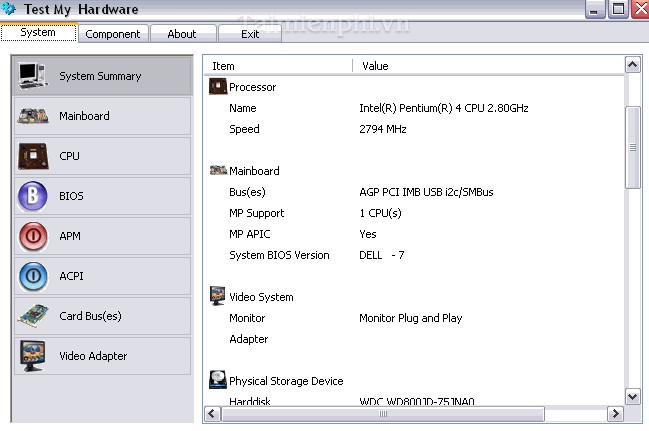This screenshot has width=649, height=431.
Task: Open the ACPI section
Action: [103, 276]
